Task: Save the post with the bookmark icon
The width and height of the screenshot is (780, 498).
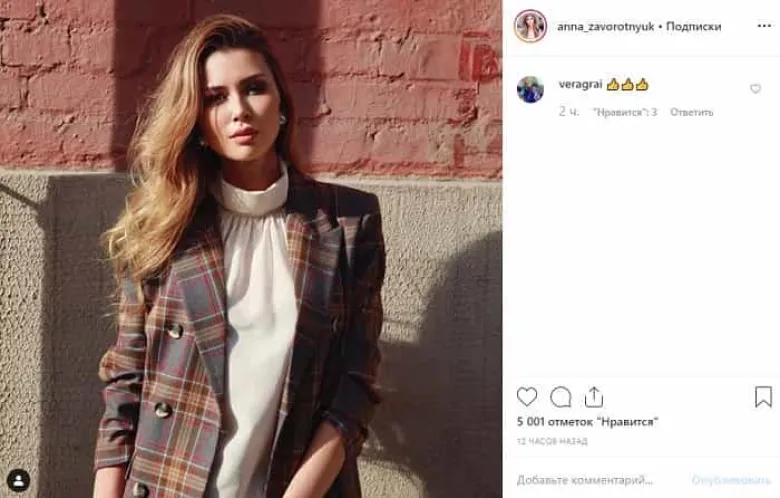Action: [x=763, y=397]
